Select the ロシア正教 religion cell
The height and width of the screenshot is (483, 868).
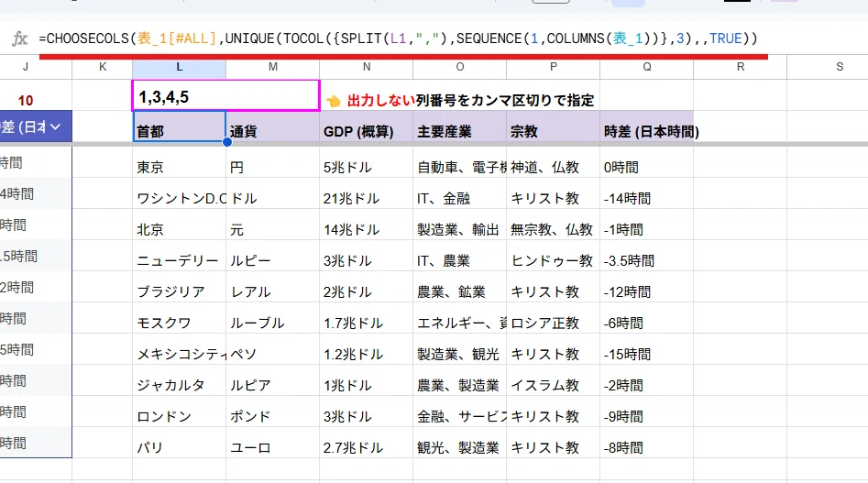(554, 318)
